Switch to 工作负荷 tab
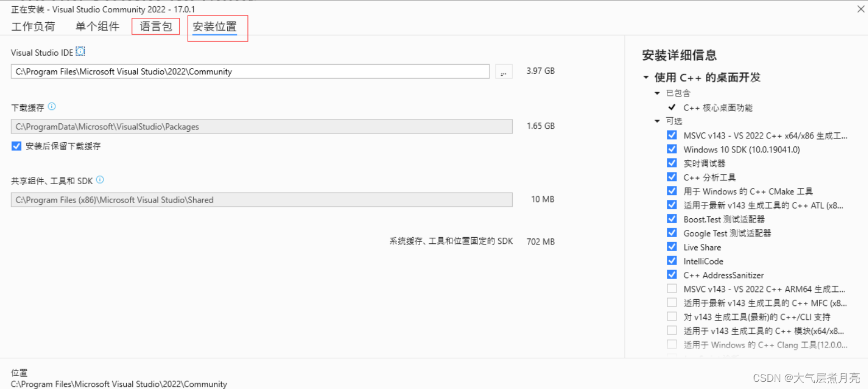The image size is (868, 389). point(34,26)
